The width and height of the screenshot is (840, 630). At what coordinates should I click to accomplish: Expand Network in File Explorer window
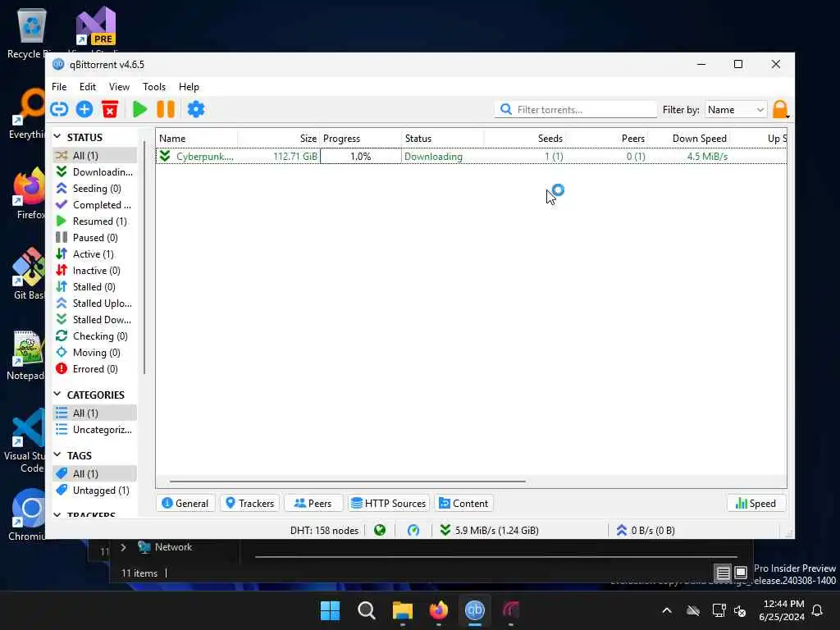pyautogui.click(x=123, y=547)
